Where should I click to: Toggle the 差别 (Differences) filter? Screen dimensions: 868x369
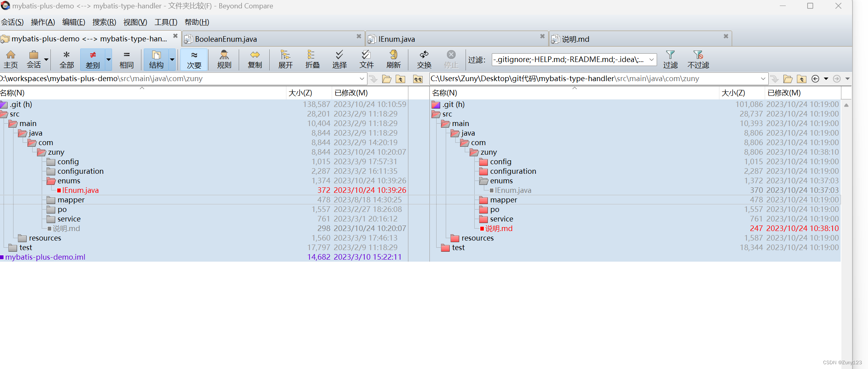pos(93,60)
